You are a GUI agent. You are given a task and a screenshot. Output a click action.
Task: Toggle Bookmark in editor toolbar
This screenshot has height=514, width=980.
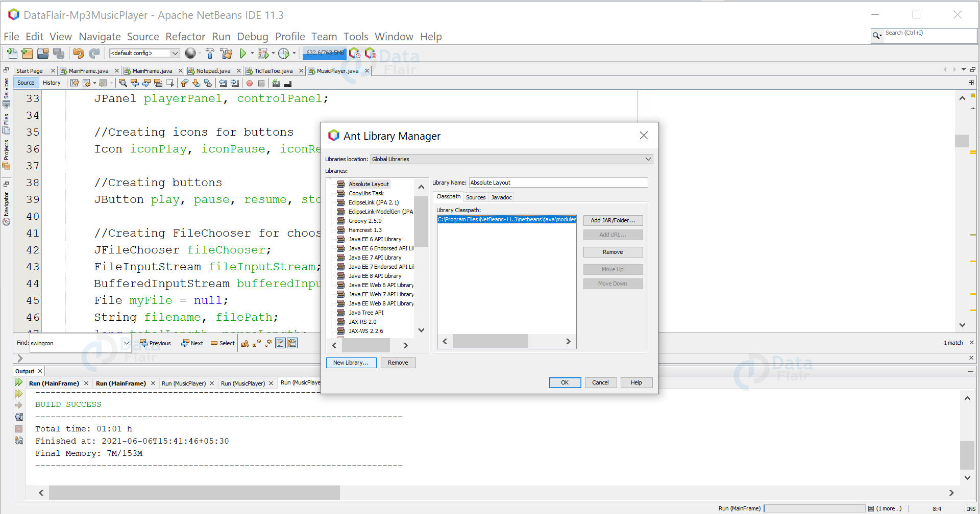pos(208,83)
